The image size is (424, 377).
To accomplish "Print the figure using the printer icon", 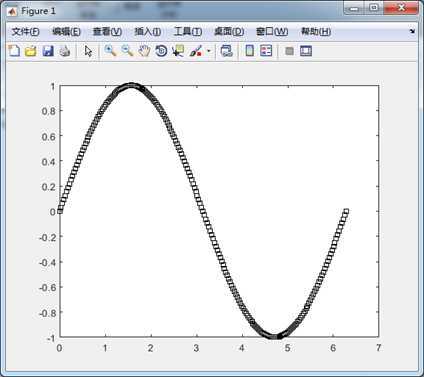I will point(65,51).
